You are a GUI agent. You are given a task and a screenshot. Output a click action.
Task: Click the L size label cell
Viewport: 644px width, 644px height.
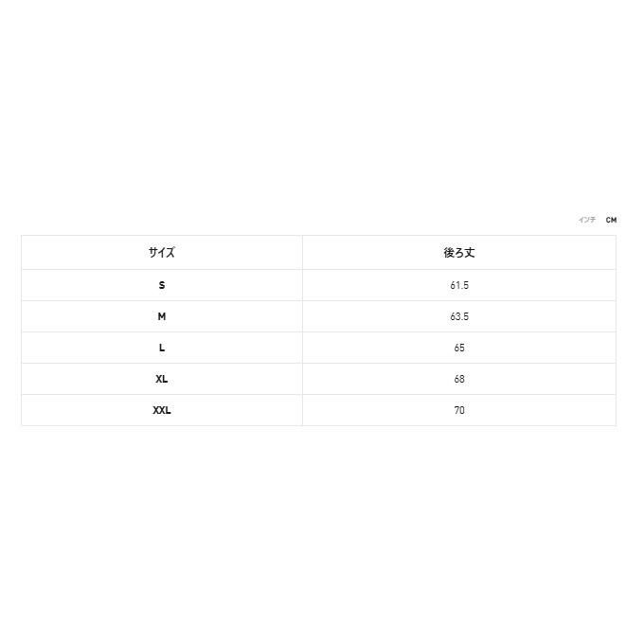tap(162, 348)
